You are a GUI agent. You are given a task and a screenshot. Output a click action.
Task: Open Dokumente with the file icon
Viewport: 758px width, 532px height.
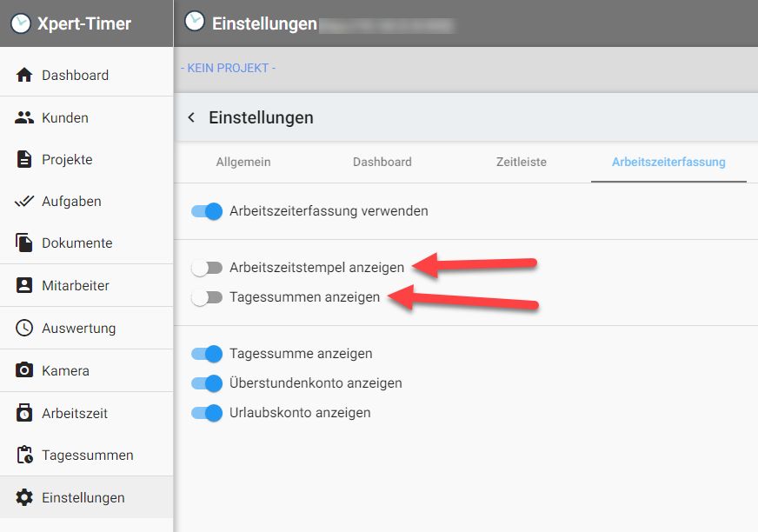[23, 243]
